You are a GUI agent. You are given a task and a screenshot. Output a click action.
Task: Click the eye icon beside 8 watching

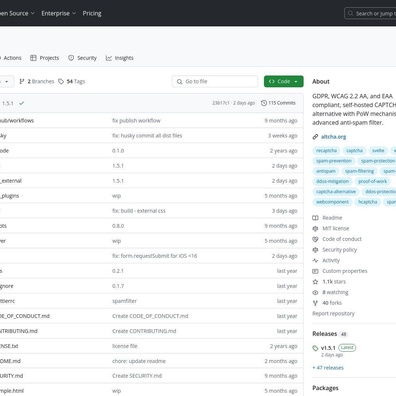click(315, 292)
